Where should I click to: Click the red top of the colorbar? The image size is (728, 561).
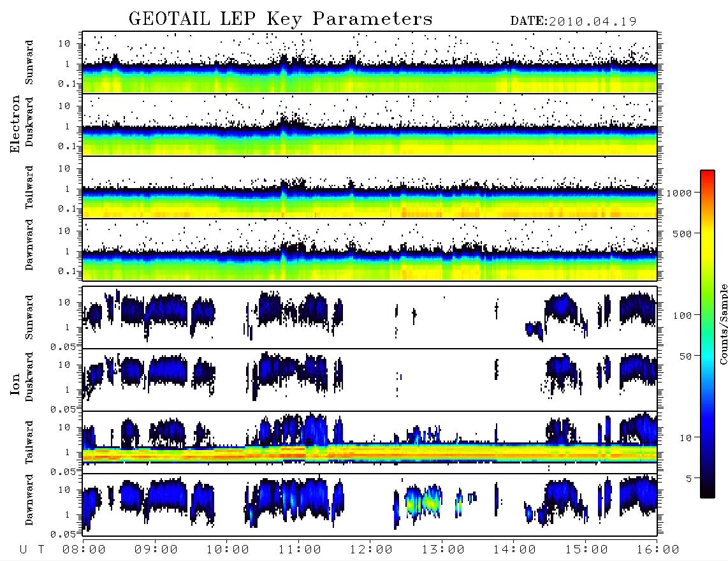[708, 175]
